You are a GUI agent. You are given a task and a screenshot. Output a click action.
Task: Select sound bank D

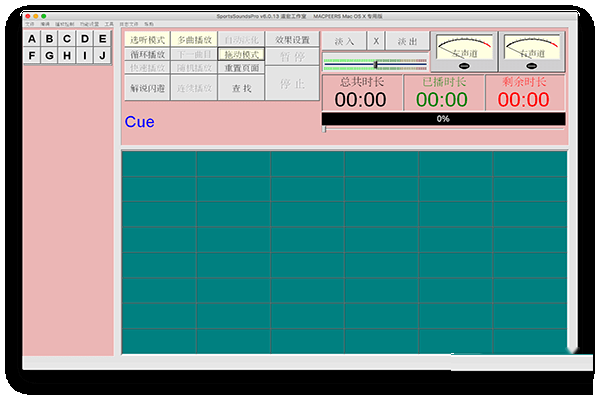[85, 39]
